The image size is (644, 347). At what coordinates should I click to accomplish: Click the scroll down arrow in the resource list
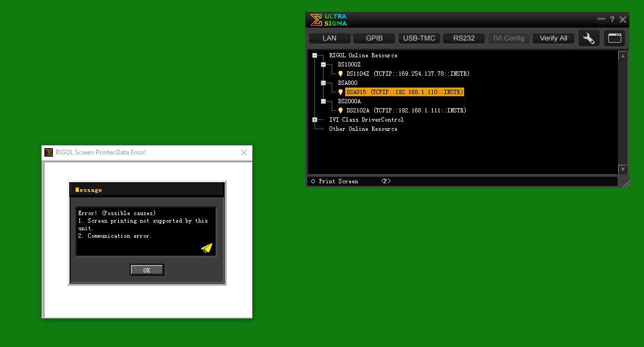pyautogui.click(x=622, y=169)
